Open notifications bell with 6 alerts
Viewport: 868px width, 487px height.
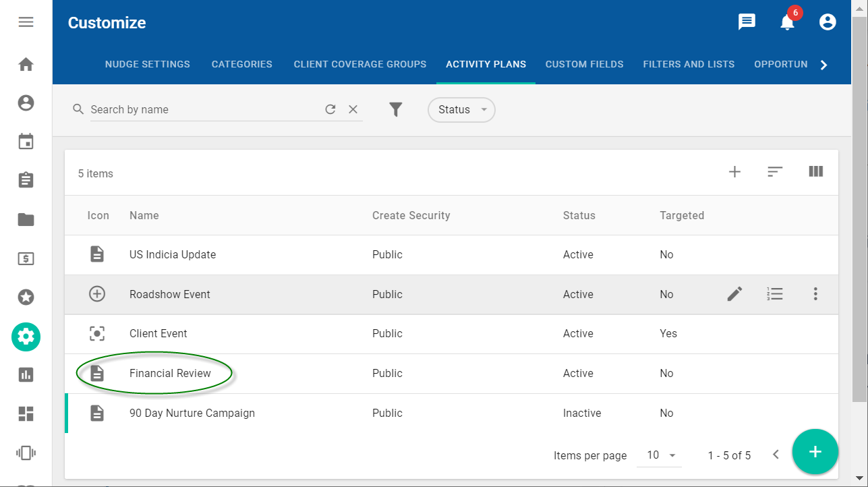pos(787,22)
